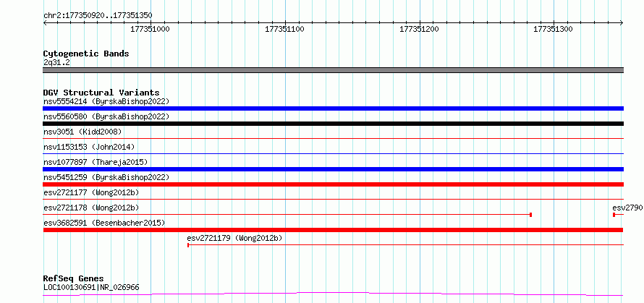Screen dimensions: 644x303
Task: Open the LOC100130691|NR_026966 gene label
Action: point(91,287)
